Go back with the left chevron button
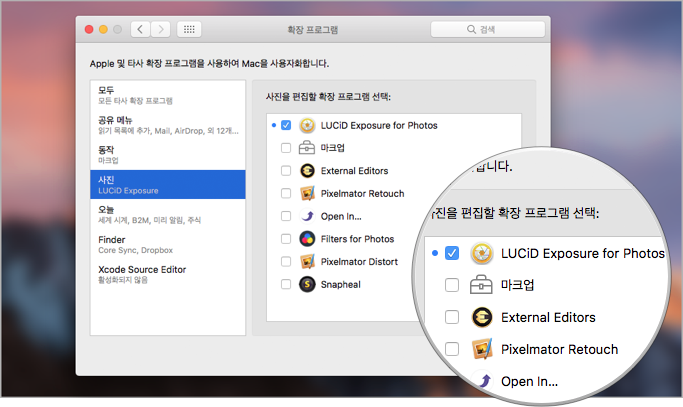This screenshot has height=407, width=683. click(x=140, y=29)
